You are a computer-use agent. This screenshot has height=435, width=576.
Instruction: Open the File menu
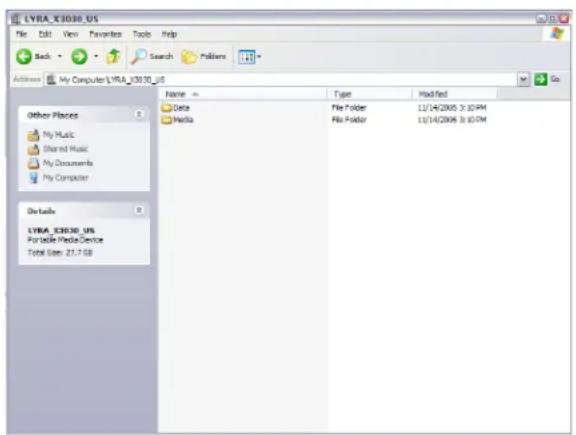coord(21,34)
